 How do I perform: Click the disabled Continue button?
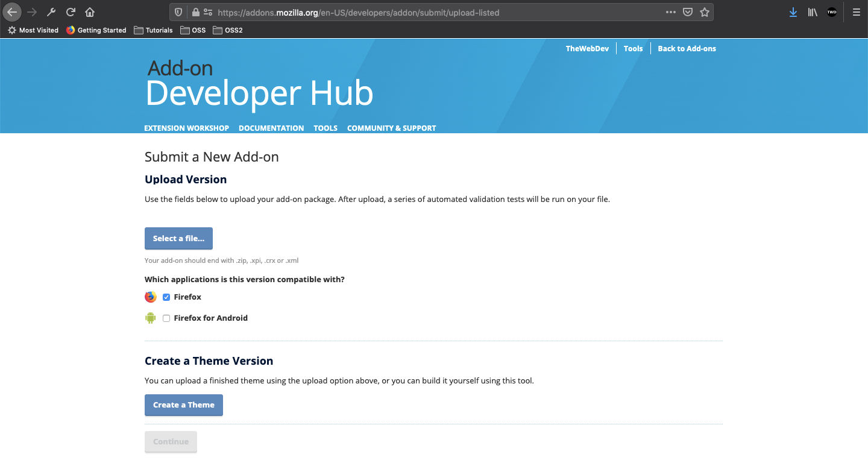coord(171,441)
